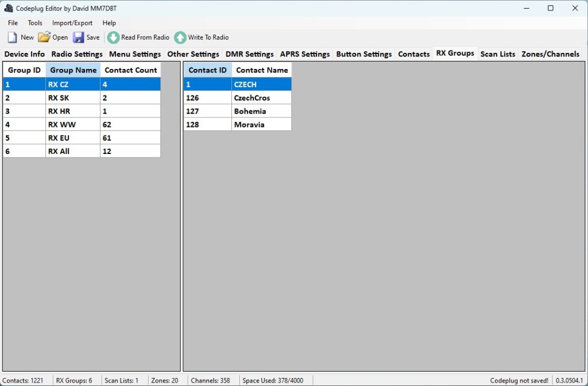Open the File menu
The width and height of the screenshot is (588, 386).
coord(13,23)
